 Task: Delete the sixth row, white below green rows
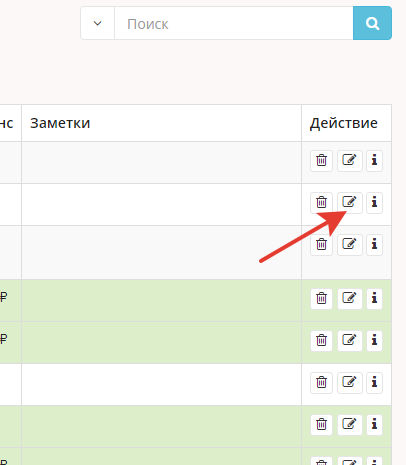(x=321, y=383)
